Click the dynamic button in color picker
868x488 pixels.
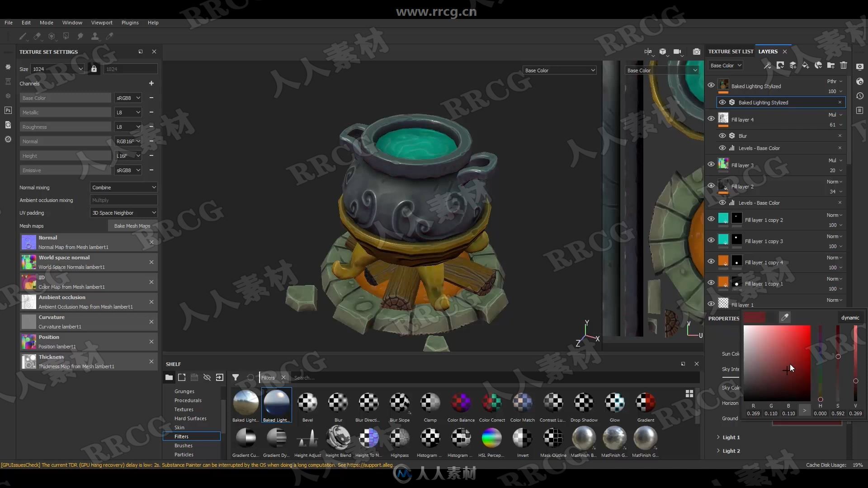pos(850,318)
